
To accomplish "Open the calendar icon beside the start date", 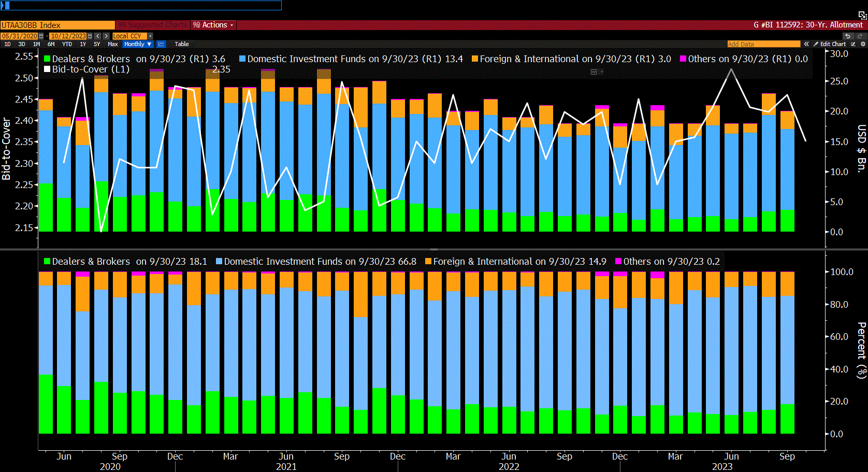I will point(40,36).
